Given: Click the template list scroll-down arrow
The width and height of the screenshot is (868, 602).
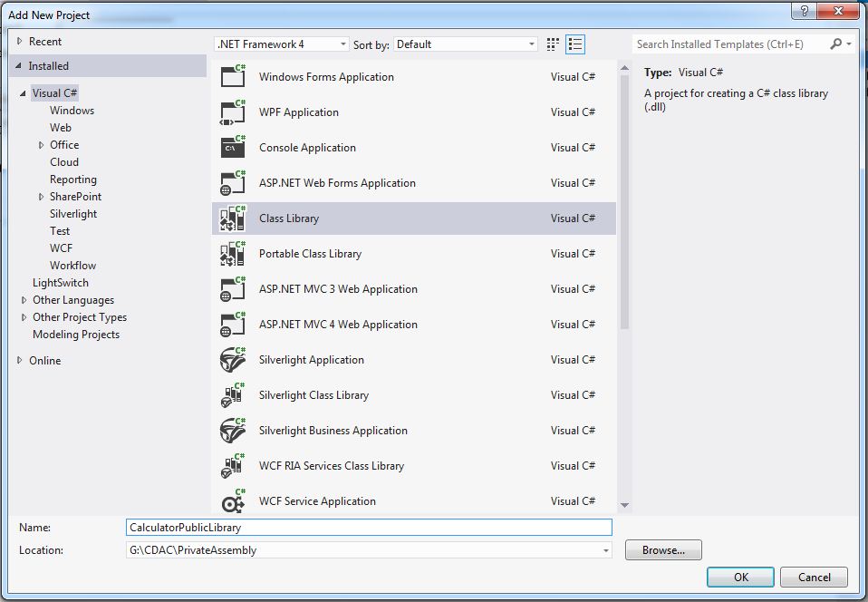Looking at the screenshot, I should point(624,505).
